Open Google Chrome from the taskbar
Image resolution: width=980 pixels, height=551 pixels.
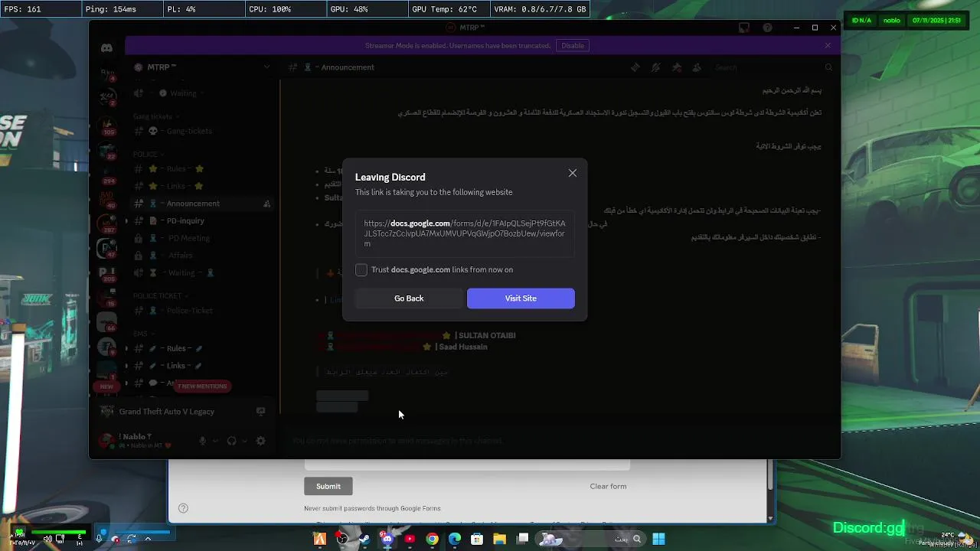coord(432,539)
